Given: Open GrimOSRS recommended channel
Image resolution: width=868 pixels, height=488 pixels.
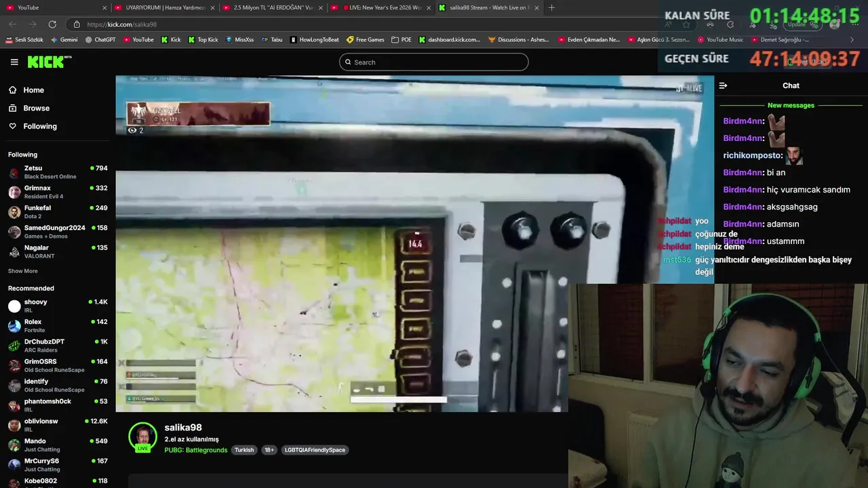Looking at the screenshot, I should [x=58, y=365].
